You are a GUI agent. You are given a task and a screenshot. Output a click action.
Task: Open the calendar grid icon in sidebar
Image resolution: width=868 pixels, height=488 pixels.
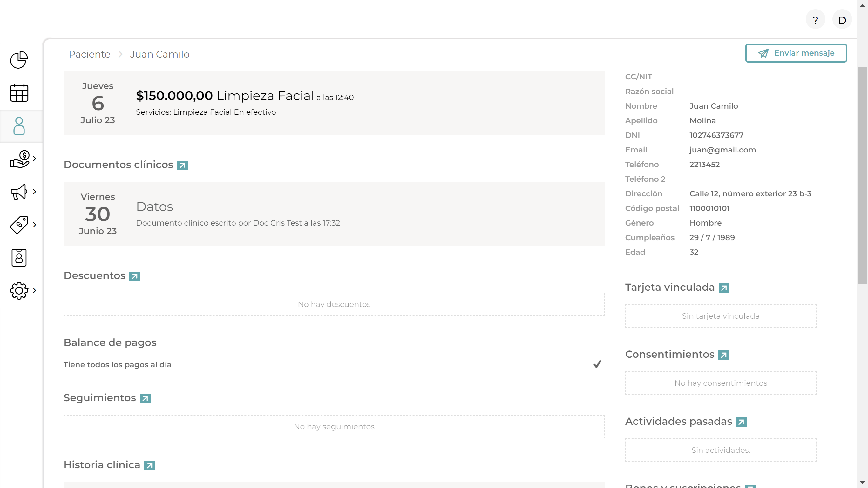pos(19,93)
